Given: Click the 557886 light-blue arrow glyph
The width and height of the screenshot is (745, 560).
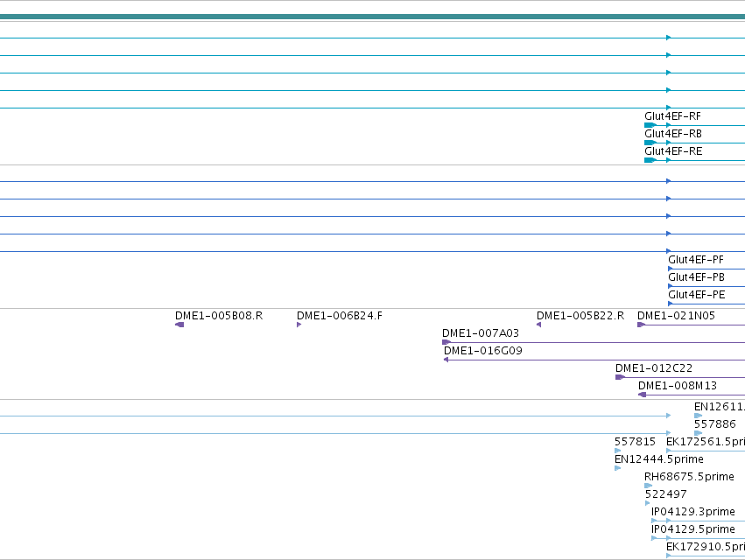Looking at the screenshot, I should 698,433.
